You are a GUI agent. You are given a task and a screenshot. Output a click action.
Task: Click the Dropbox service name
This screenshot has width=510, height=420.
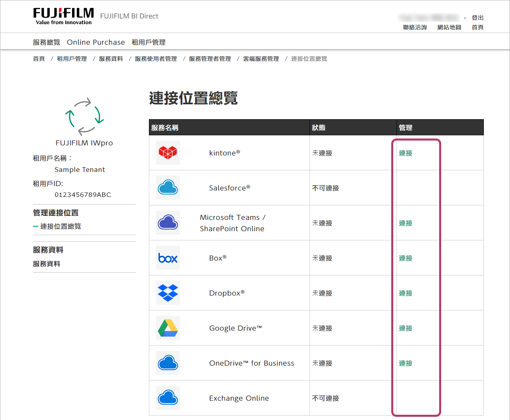pyautogui.click(x=227, y=293)
